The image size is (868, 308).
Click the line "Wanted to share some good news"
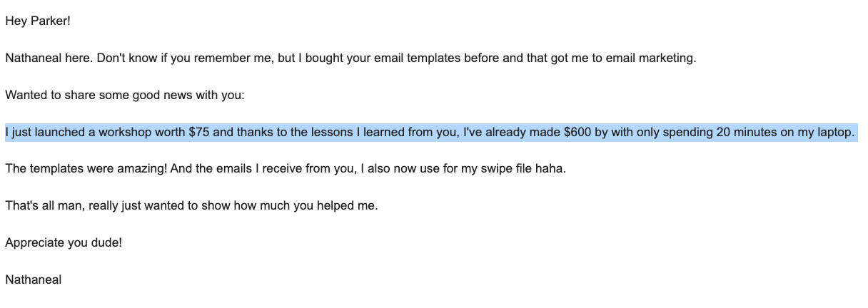(125, 95)
